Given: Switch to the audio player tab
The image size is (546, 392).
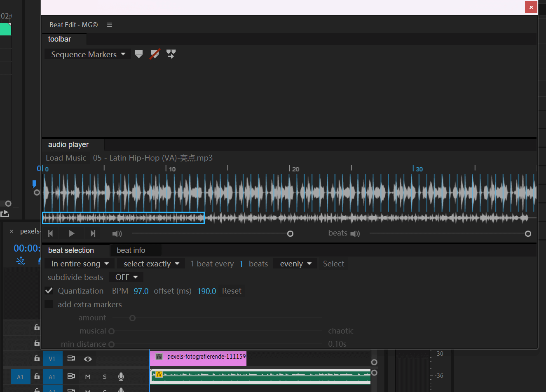Looking at the screenshot, I should [68, 145].
